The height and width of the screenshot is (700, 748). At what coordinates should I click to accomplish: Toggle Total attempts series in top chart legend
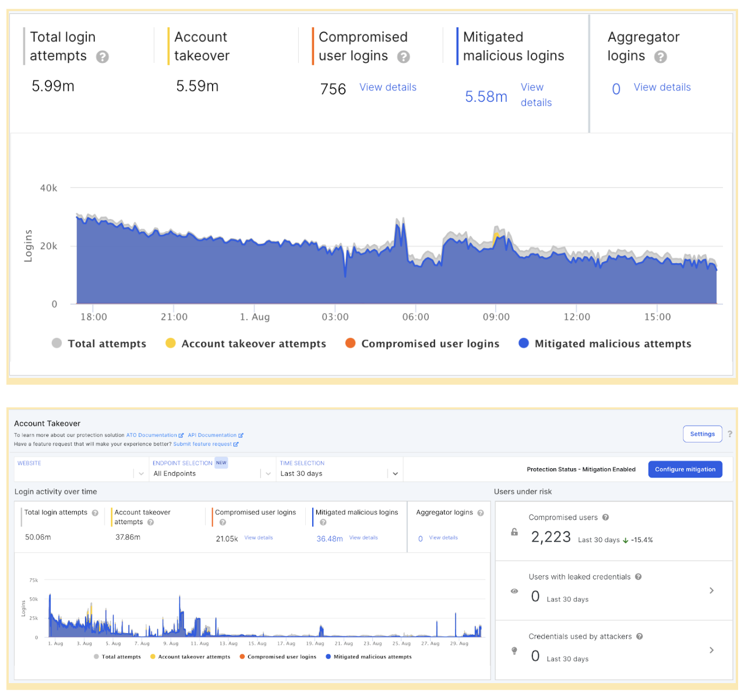107,344
